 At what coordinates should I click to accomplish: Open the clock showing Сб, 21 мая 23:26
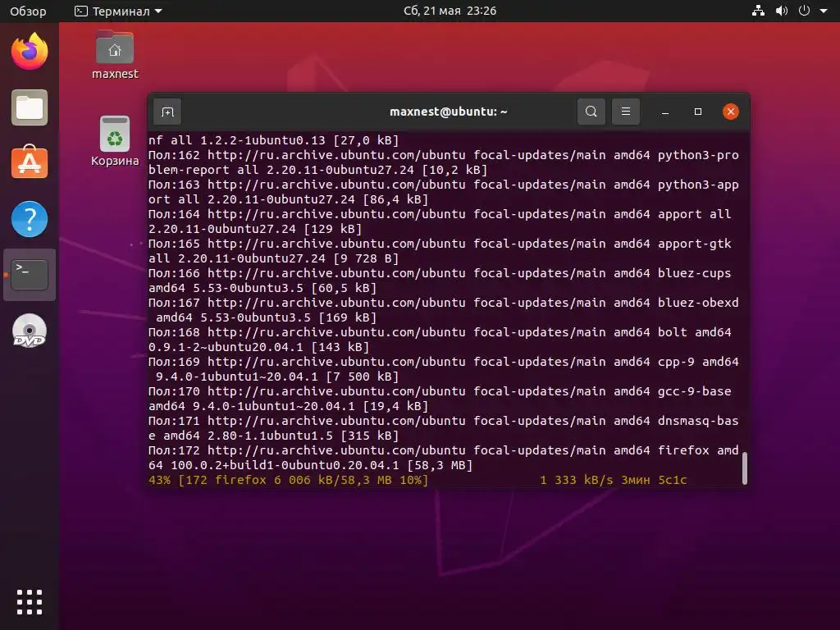[x=450, y=11]
